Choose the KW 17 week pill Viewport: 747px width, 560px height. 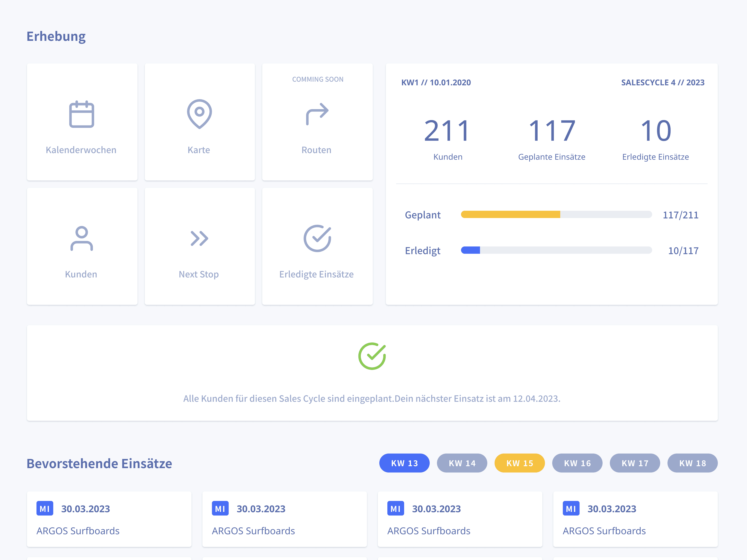tap(635, 463)
